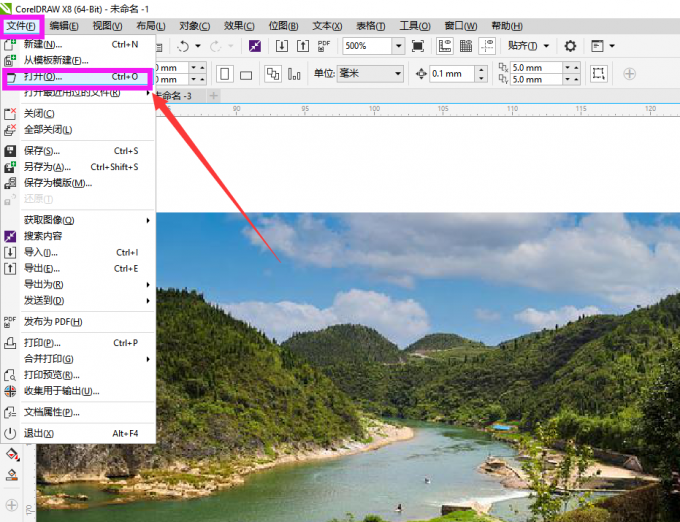The height and width of the screenshot is (522, 680).
Task: Toggle the show grid button
Action: pos(465,46)
